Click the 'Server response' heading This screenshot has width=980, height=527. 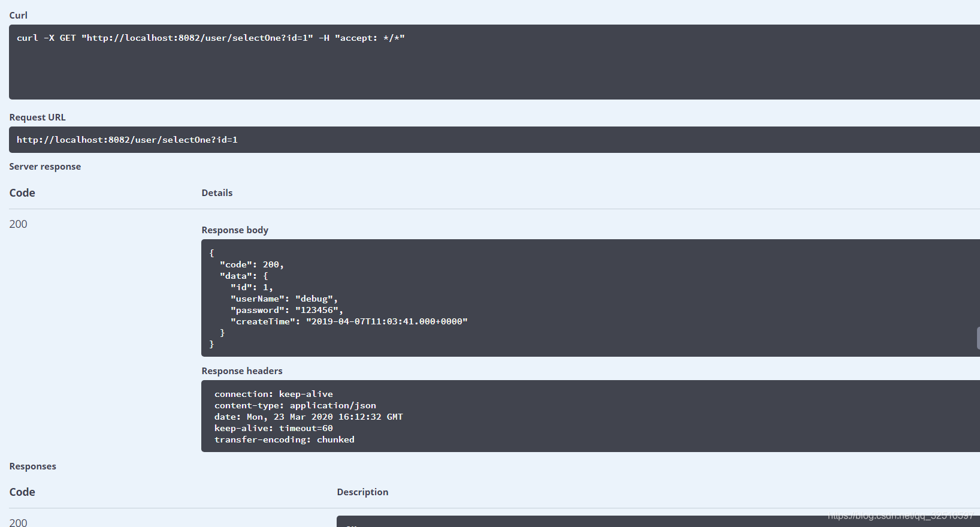coord(45,167)
